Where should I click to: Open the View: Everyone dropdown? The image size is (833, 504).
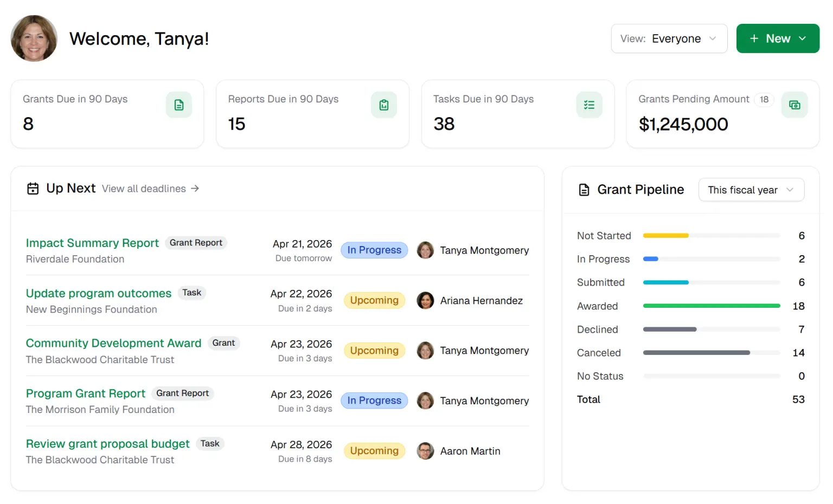669,38
